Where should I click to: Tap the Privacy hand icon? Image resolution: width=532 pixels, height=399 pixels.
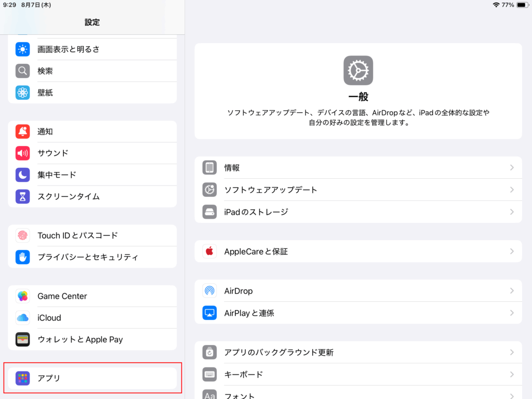pyautogui.click(x=22, y=257)
